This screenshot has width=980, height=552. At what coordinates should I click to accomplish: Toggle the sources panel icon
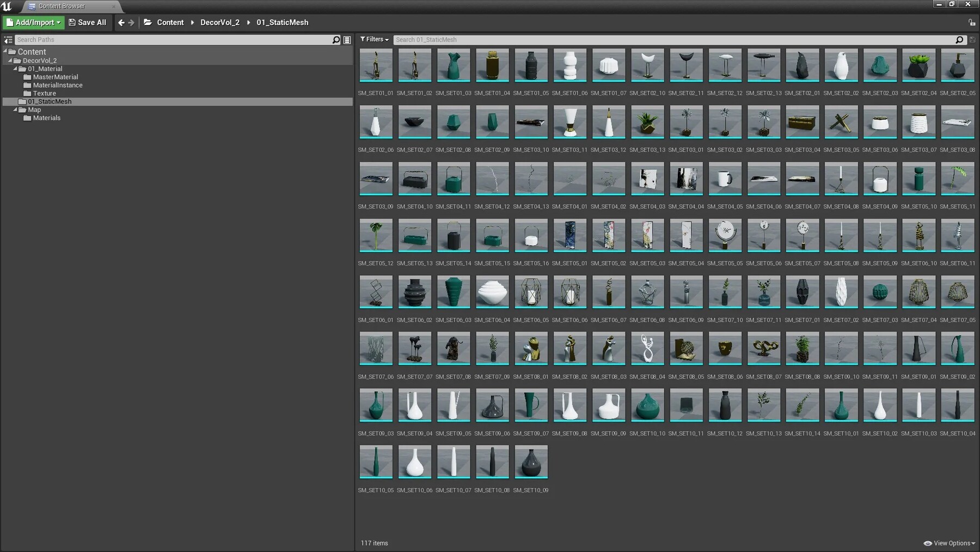8,39
